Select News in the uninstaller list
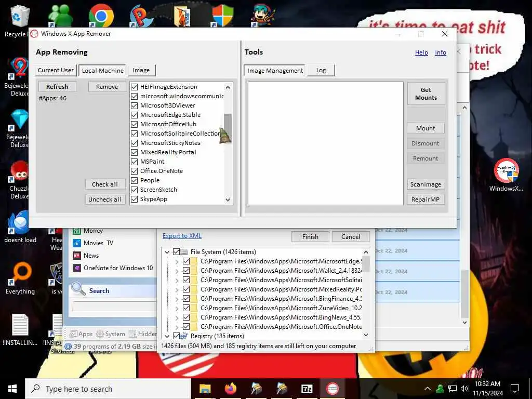532x399 pixels. [91, 256]
